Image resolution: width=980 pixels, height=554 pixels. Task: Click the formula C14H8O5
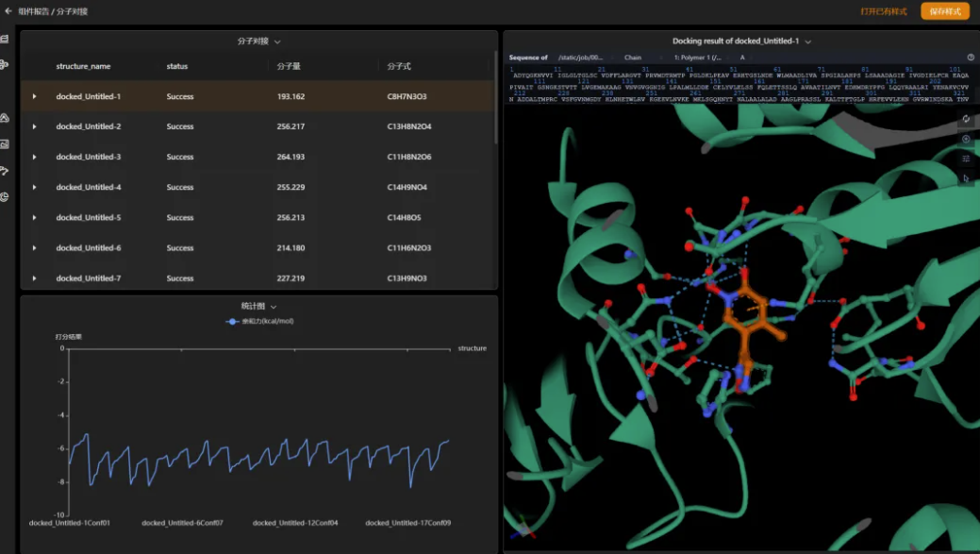(x=405, y=218)
